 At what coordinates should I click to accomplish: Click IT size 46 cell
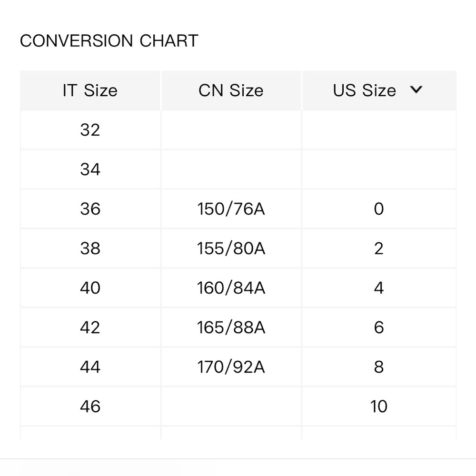(90, 406)
